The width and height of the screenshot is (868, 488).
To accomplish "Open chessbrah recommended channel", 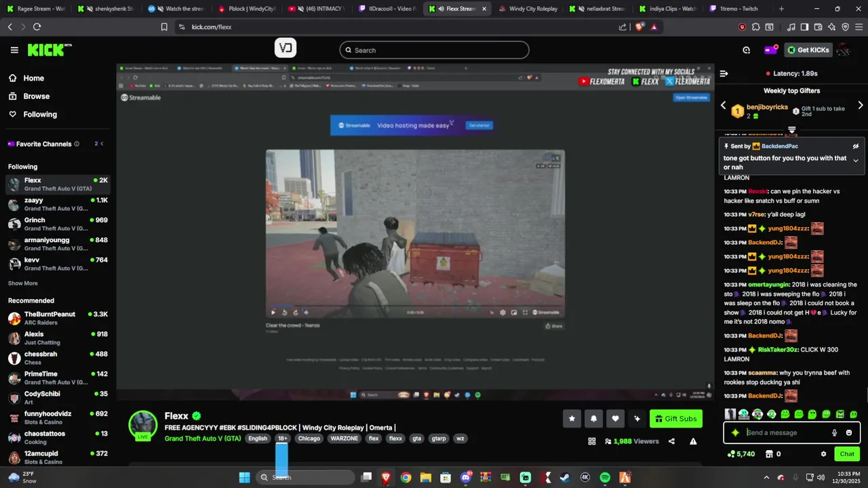I will [58, 358].
